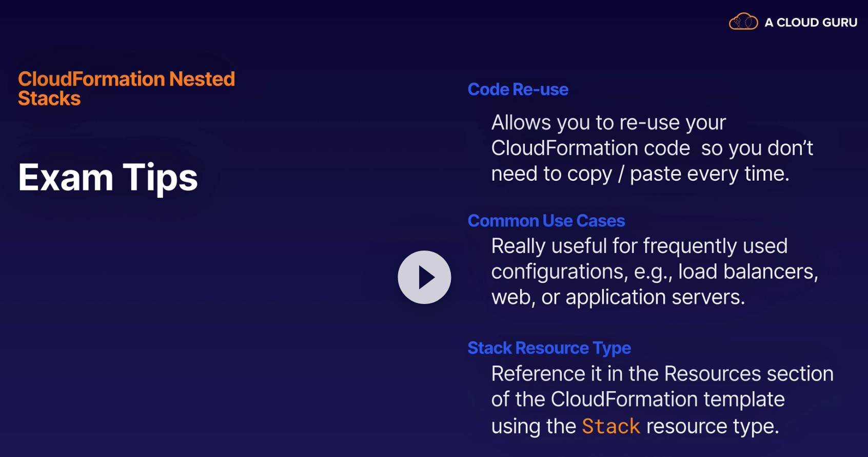Click the words 'load balancers'
This screenshot has width=868, height=457.
[748, 272]
